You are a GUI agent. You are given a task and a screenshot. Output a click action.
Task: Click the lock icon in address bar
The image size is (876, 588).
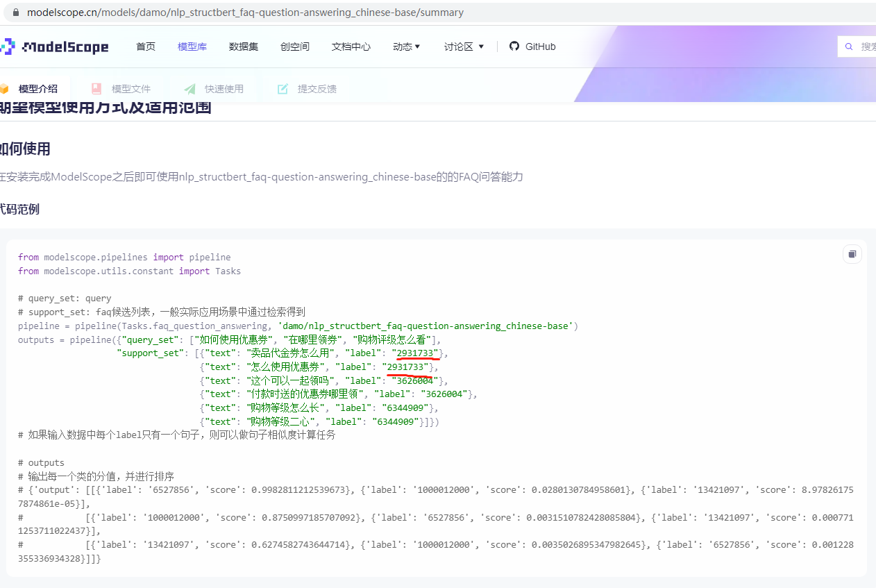coord(17,12)
